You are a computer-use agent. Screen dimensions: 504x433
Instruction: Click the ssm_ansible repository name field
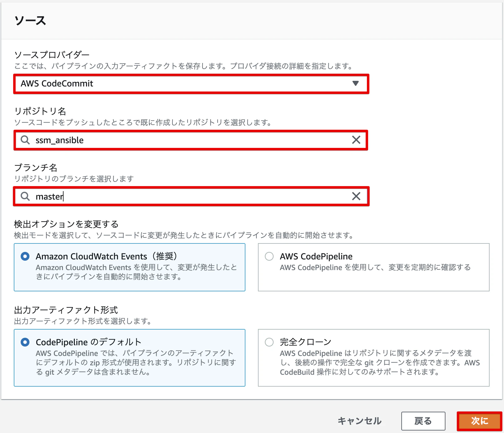click(191, 140)
